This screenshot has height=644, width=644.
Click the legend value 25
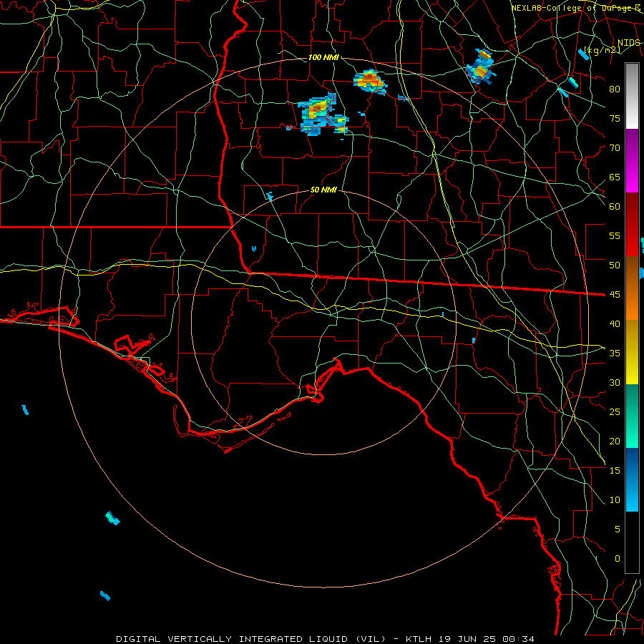click(615, 412)
